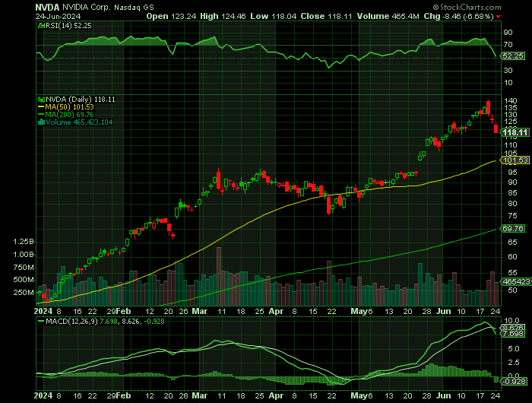Select the yellow MA(50) legend line swatch

[41, 107]
